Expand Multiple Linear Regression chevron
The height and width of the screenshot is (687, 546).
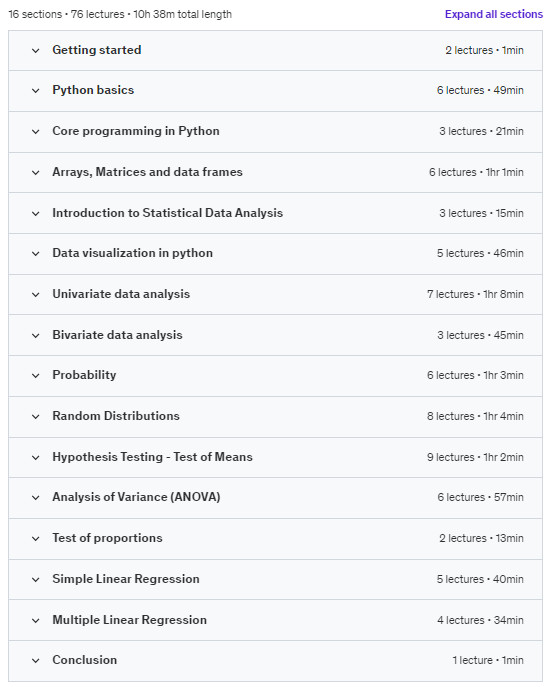tap(35, 621)
